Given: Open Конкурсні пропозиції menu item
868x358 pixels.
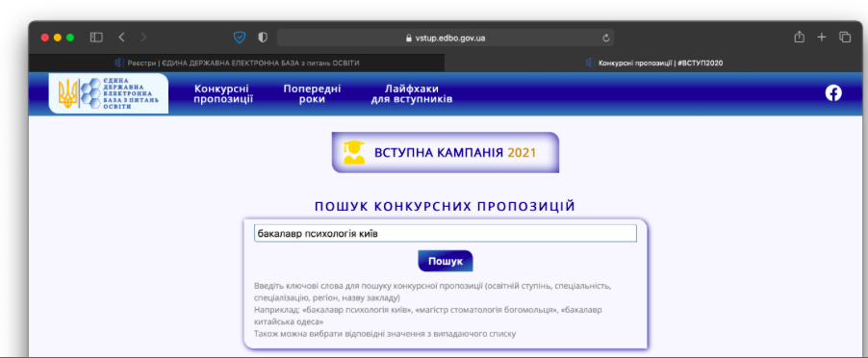Looking at the screenshot, I should [x=223, y=94].
